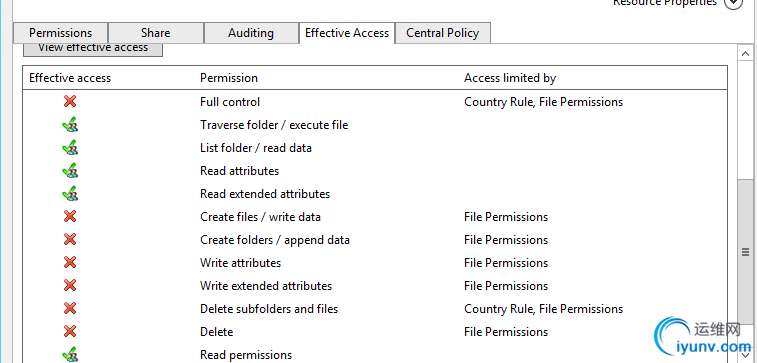Click the red X icon for Full control

pyautogui.click(x=70, y=101)
